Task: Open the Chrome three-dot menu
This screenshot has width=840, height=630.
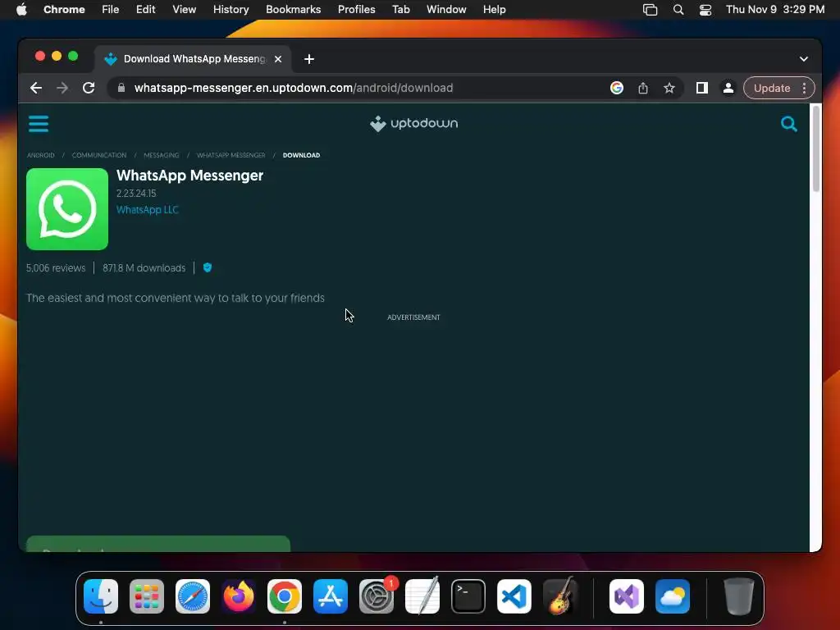Action: 804,88
